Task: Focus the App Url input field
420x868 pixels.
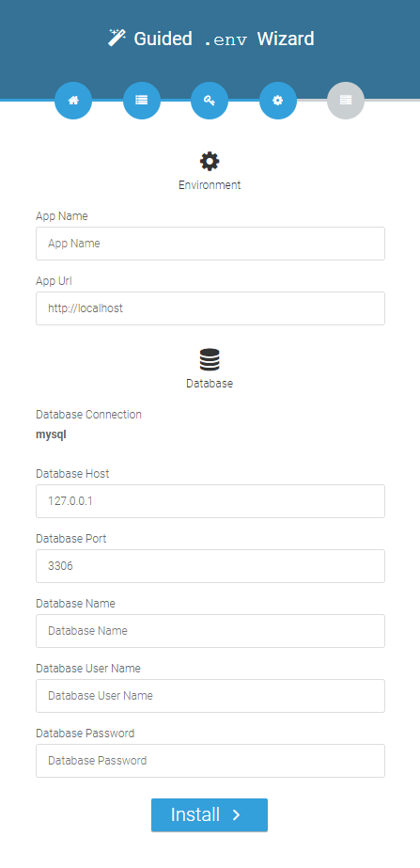Action: [210, 308]
